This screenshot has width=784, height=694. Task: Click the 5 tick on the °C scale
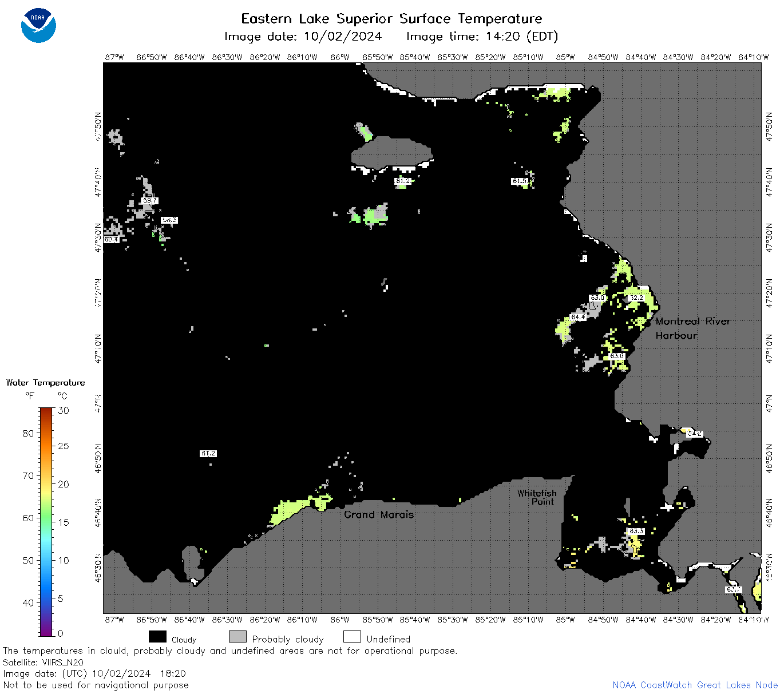point(61,598)
